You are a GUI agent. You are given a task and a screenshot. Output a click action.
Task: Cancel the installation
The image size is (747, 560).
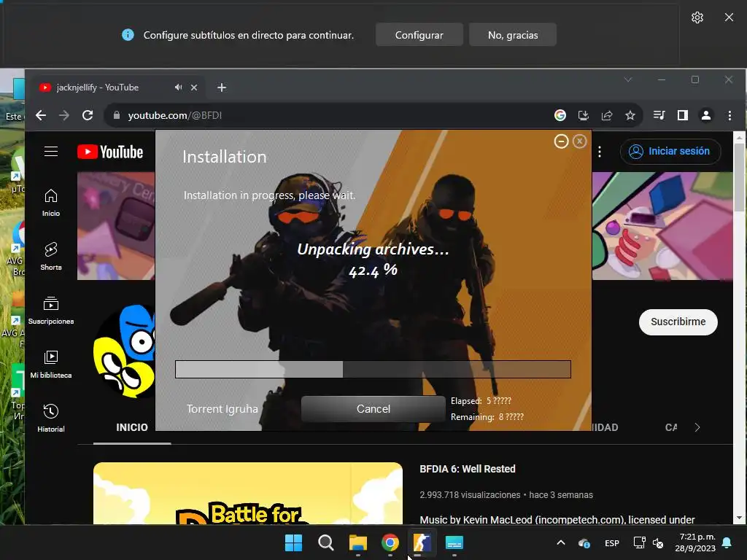tap(373, 408)
